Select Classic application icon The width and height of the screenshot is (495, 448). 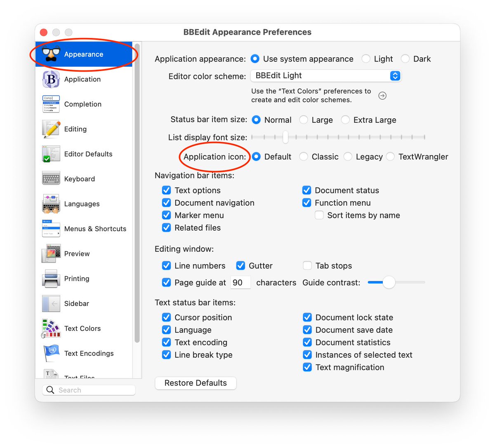point(304,157)
